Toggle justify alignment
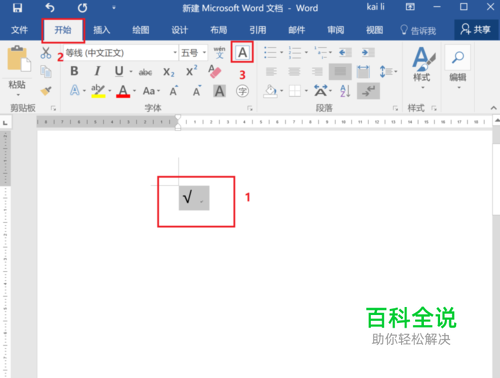Viewport: 500px width, 378px height. (x=340, y=71)
